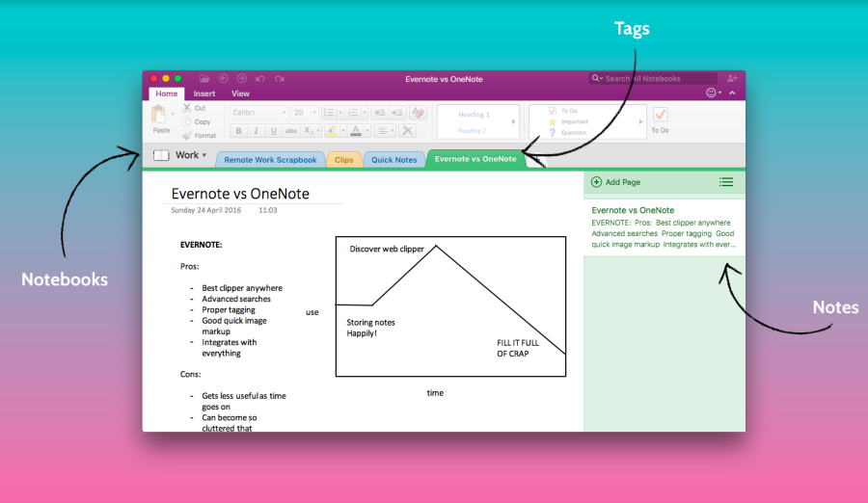Switch to the Quick Notes section tab

[x=394, y=159]
